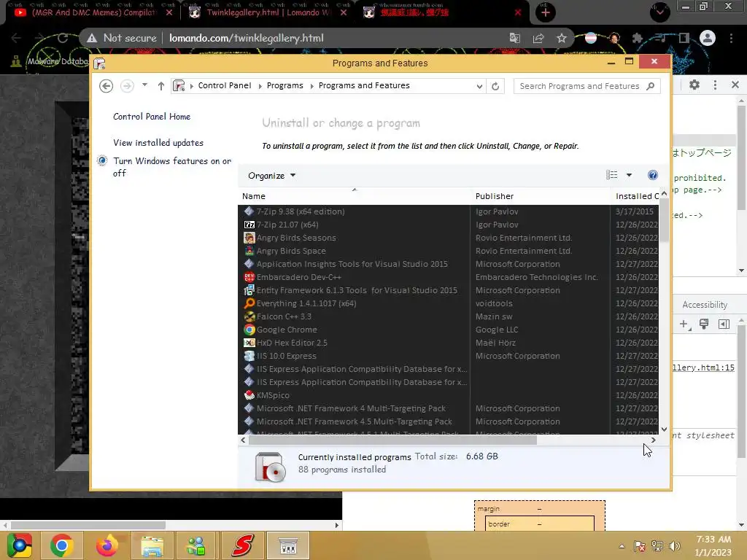
Task: Change the list view with view icon
Action: click(612, 175)
